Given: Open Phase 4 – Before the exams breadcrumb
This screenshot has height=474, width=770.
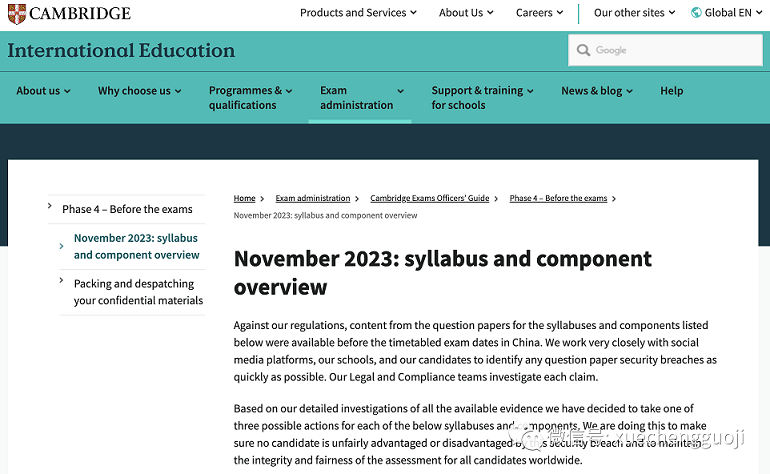Looking at the screenshot, I should pyautogui.click(x=558, y=198).
